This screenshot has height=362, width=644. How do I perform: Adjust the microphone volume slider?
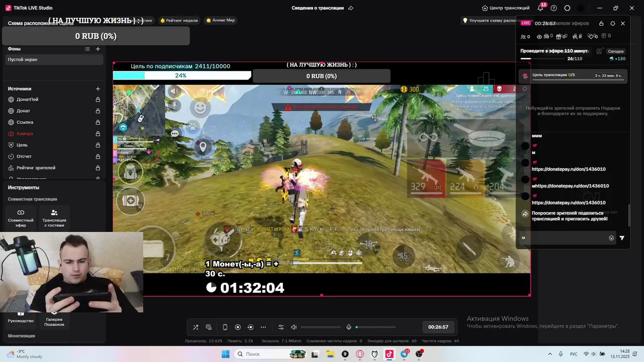pos(375,327)
